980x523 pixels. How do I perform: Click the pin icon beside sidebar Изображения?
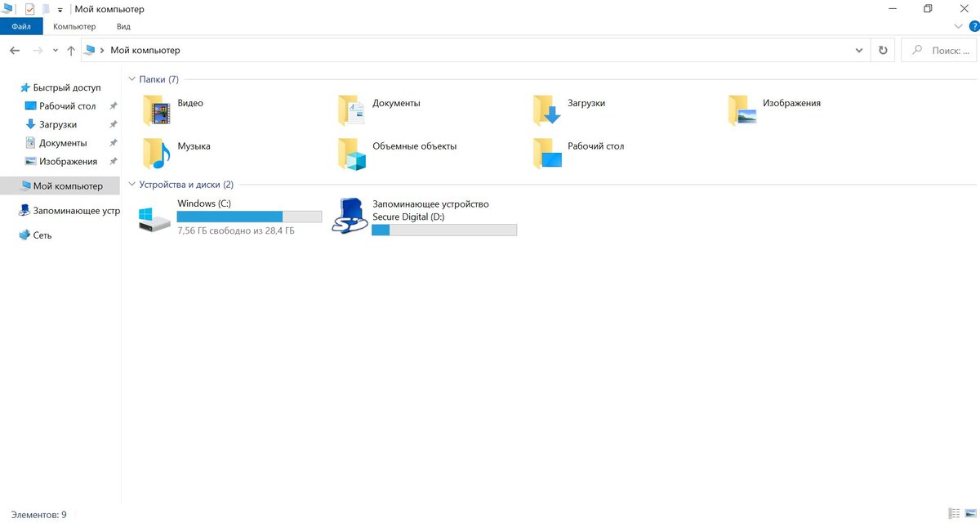(114, 161)
